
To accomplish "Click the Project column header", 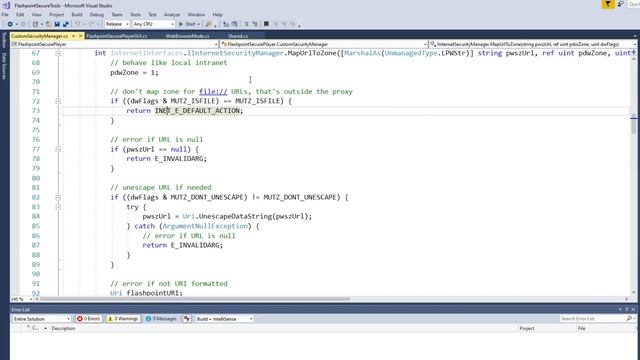I will point(527,328).
